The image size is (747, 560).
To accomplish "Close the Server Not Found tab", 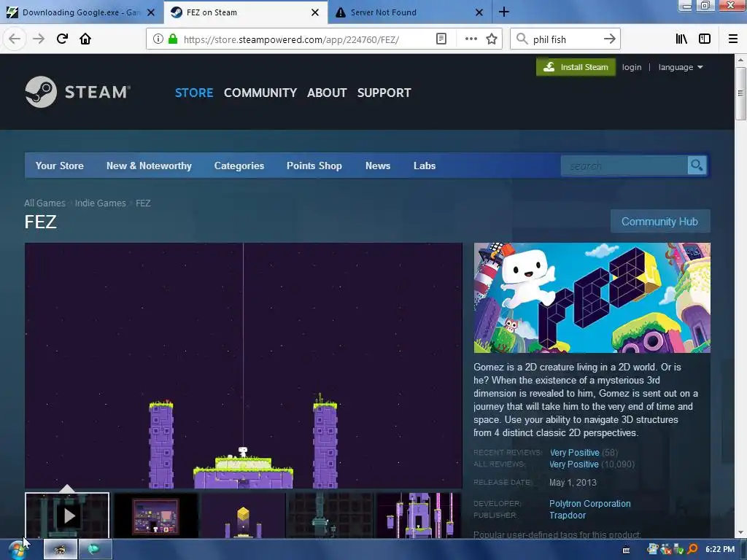I will [479, 12].
